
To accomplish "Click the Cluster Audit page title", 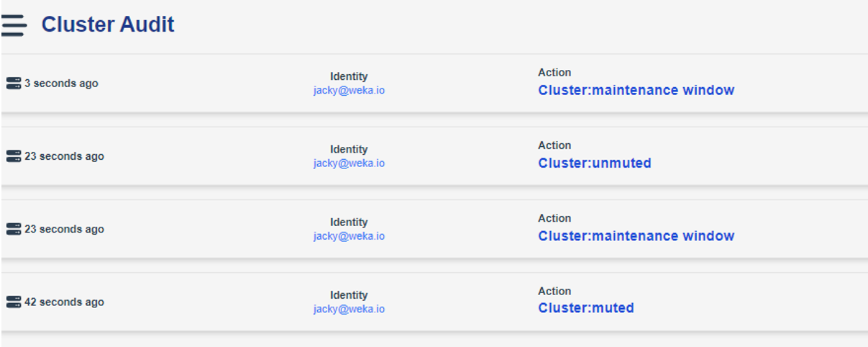I will [x=108, y=24].
